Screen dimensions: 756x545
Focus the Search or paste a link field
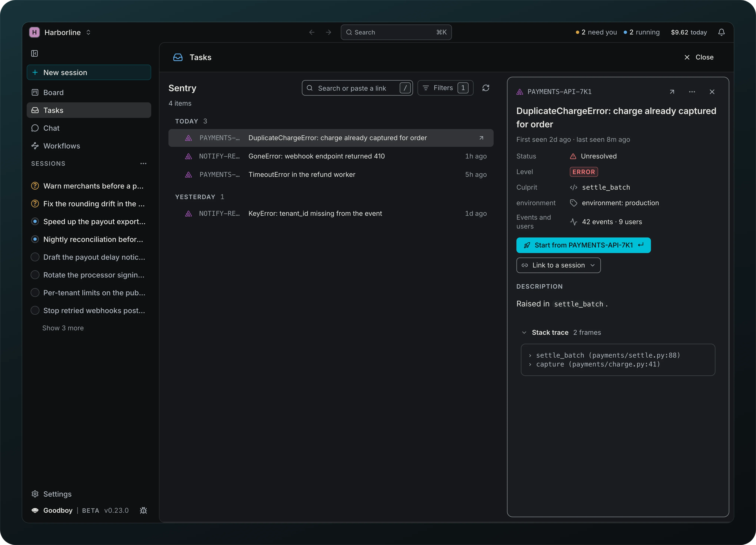357,88
